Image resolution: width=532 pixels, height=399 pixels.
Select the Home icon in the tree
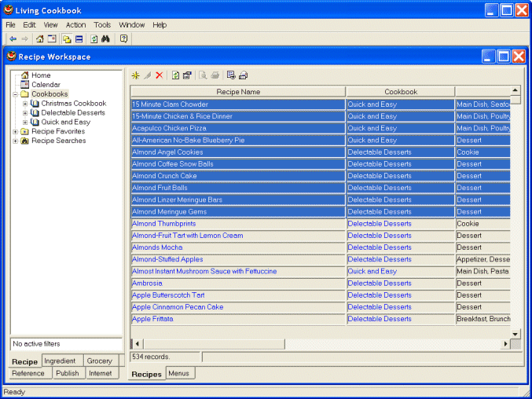[25, 75]
